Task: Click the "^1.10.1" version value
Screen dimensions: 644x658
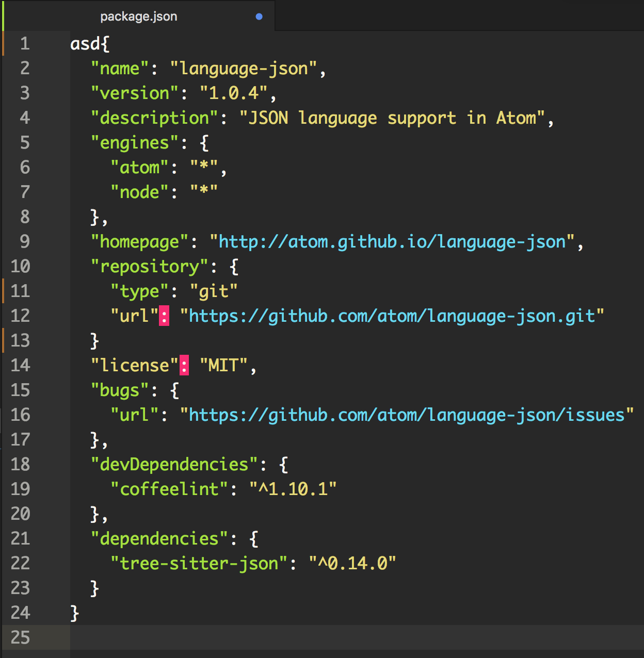Action: [x=293, y=489]
